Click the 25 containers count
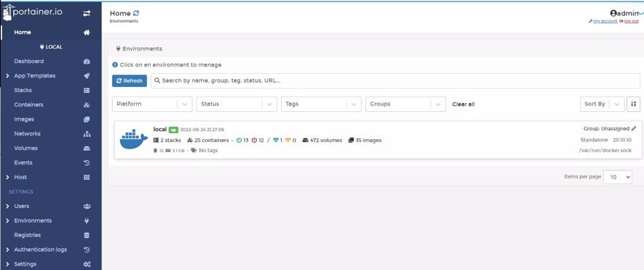Screen dimensions: 644x270 click(208, 140)
